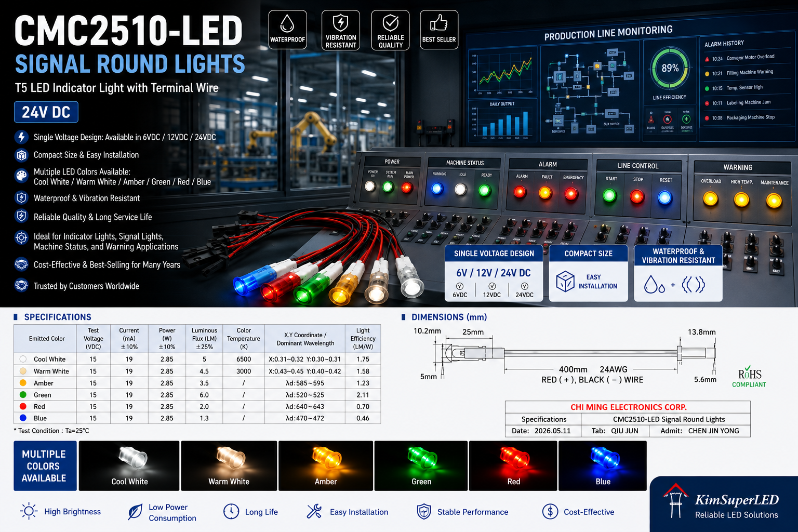This screenshot has width=798, height=532.
Task: Click the dollar Cost-Effective icon
Action: 550,511
